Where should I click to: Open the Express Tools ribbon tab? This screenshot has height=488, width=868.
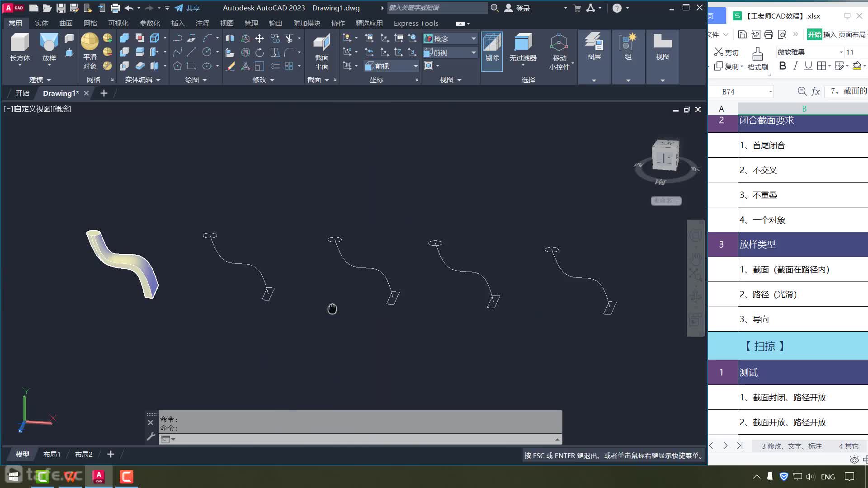pos(416,23)
